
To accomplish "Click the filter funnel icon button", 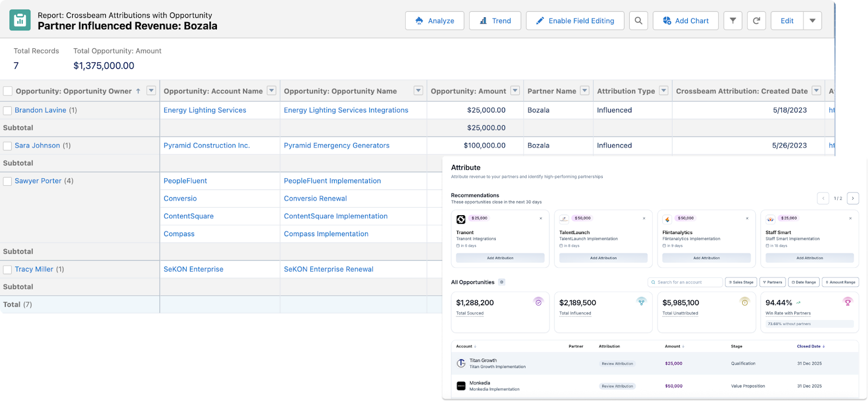I will pyautogui.click(x=733, y=21).
